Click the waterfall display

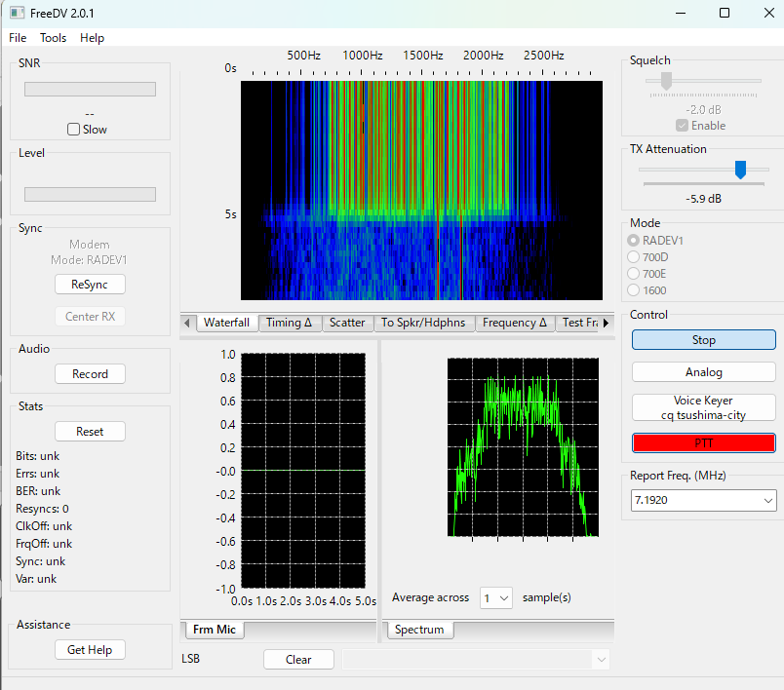coord(421,190)
